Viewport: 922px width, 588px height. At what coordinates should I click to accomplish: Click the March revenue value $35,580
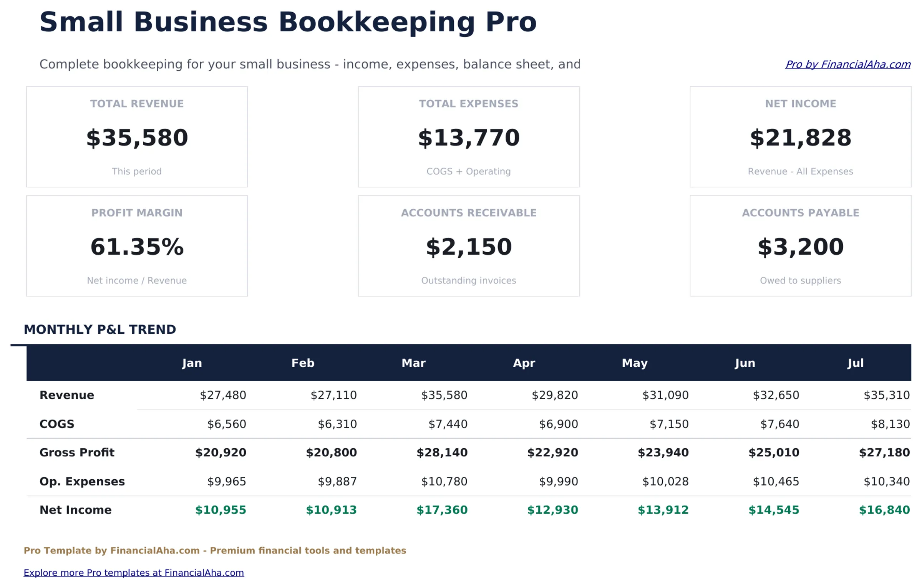click(444, 395)
